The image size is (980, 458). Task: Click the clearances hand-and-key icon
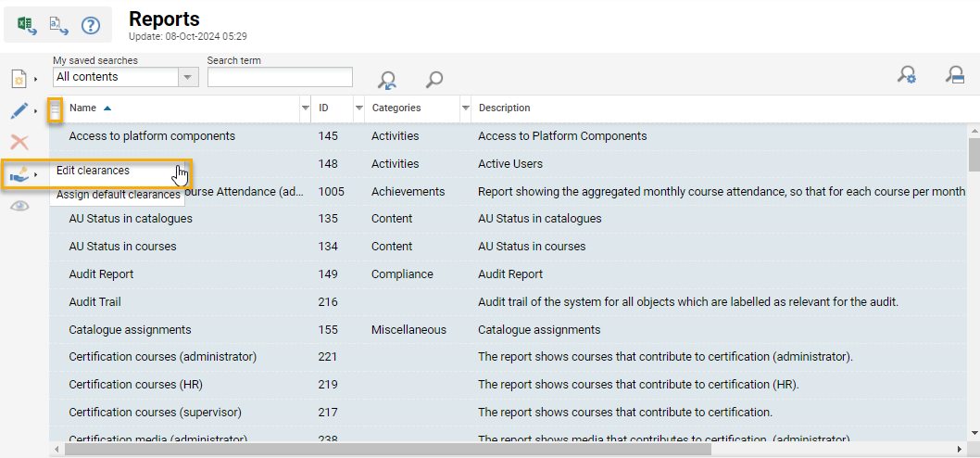coord(19,173)
